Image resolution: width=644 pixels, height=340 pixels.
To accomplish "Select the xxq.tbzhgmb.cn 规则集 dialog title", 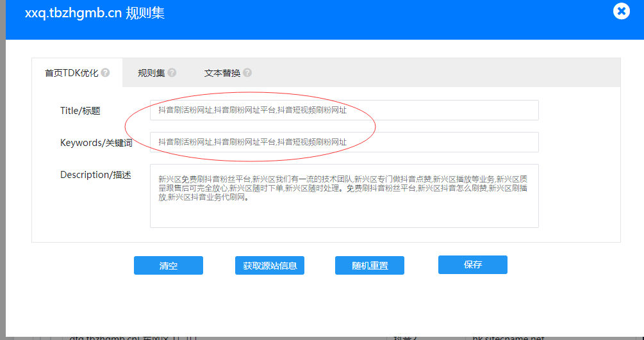I will tap(94, 13).
